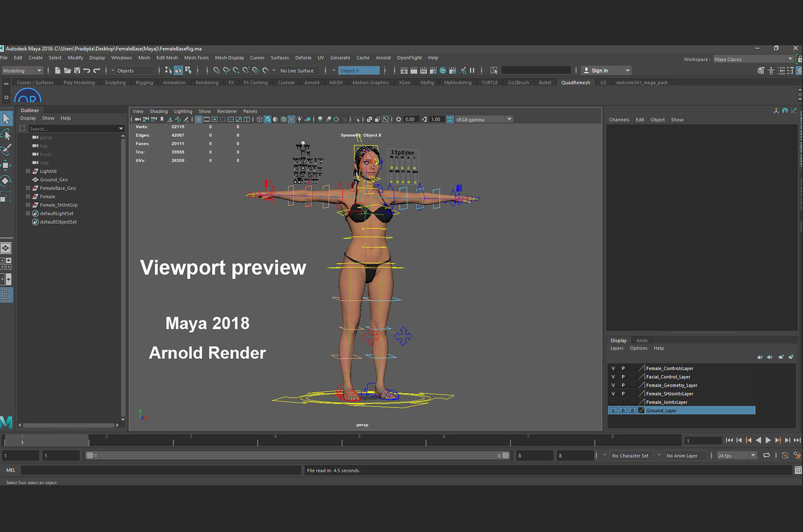The image size is (803, 532).
Task: Click the Open Render View clapper icon
Action: tap(404, 70)
